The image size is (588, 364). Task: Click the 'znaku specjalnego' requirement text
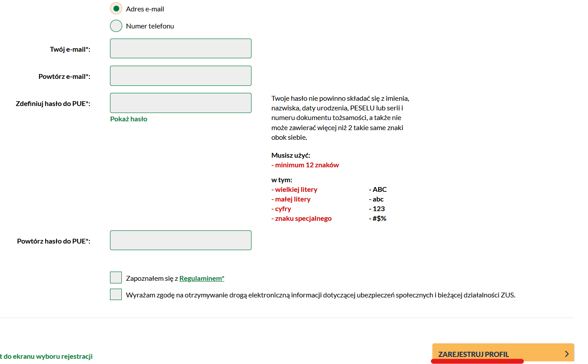point(301,219)
